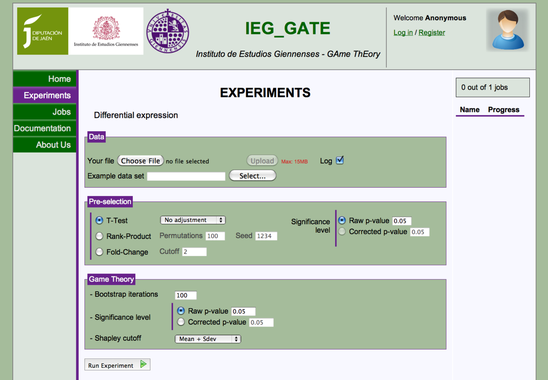The height and width of the screenshot is (380, 548).
Task: Click the Choose File button
Action: (140, 161)
